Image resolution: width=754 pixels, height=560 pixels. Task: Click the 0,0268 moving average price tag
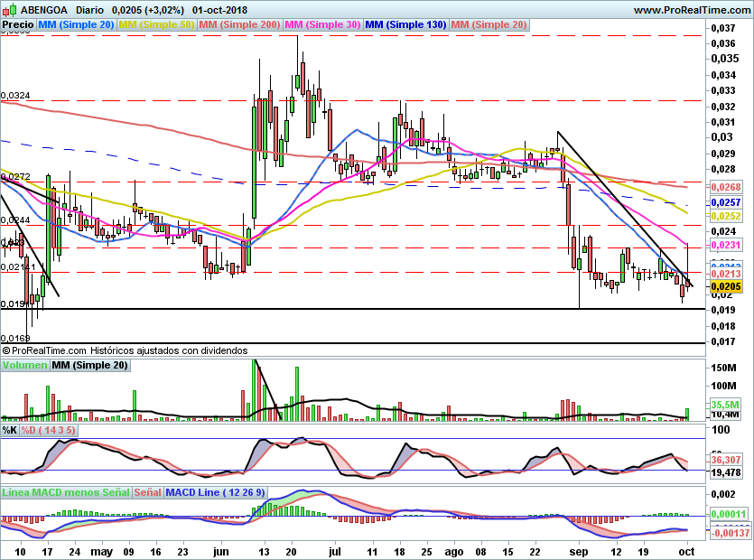pos(726,187)
